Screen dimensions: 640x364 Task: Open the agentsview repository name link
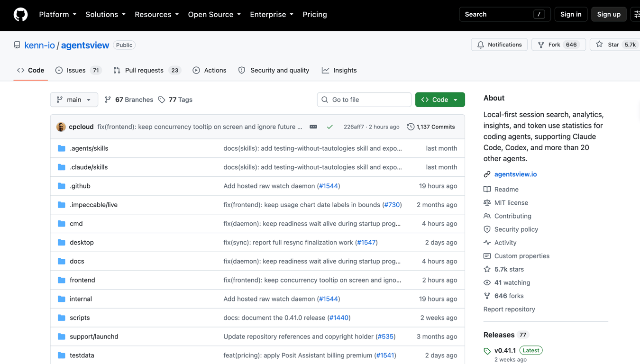tap(85, 45)
